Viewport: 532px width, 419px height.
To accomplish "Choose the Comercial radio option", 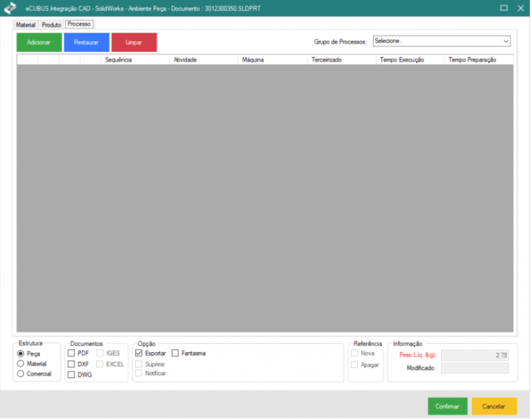I will 21,374.
